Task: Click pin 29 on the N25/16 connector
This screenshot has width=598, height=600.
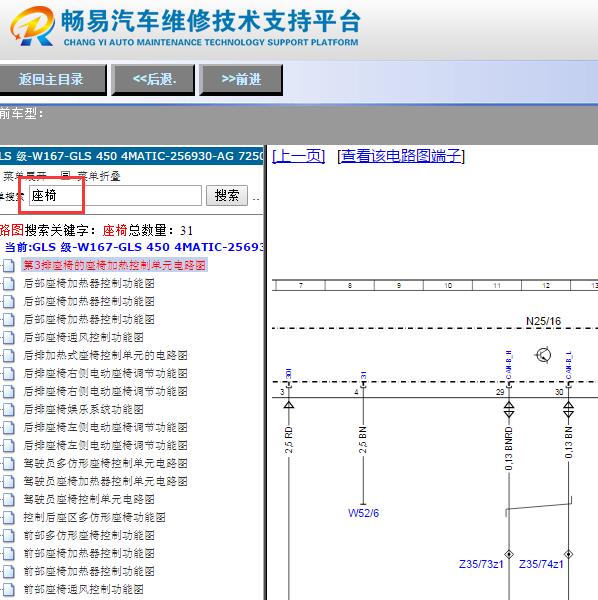Action: [500, 392]
